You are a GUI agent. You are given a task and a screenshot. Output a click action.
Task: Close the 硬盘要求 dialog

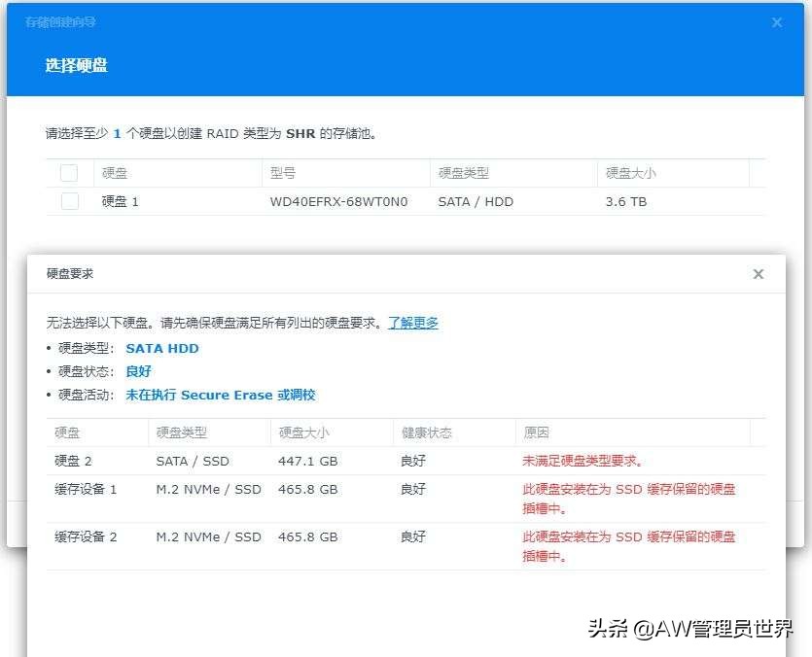[x=758, y=274]
